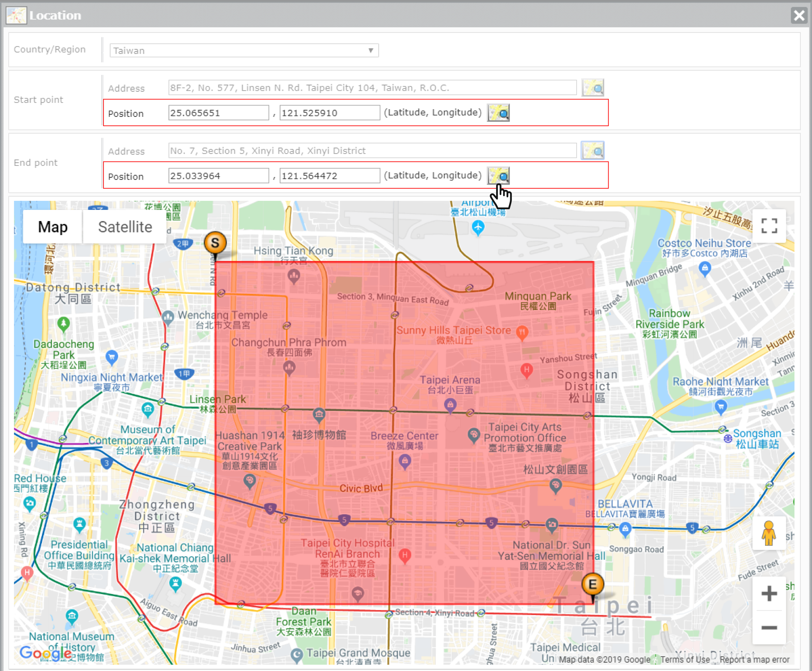Viewport: 812px width, 671px height.
Task: Click the Taipei City Hospital RenAi pin
Action: click(x=404, y=556)
